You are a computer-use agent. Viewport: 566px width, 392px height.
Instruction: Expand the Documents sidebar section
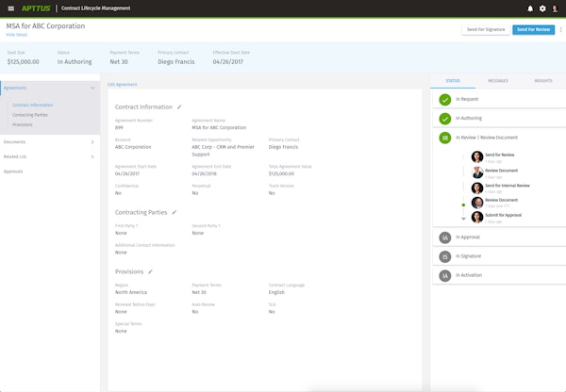[x=92, y=142]
